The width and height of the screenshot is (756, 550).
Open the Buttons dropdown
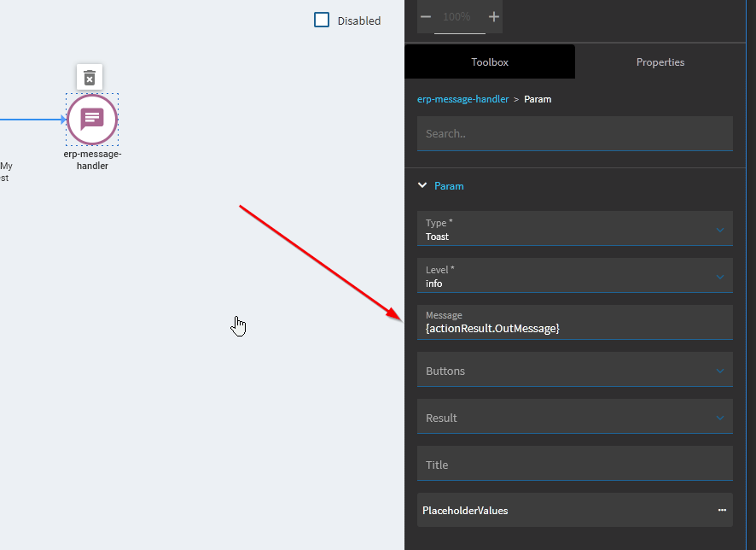(575, 370)
